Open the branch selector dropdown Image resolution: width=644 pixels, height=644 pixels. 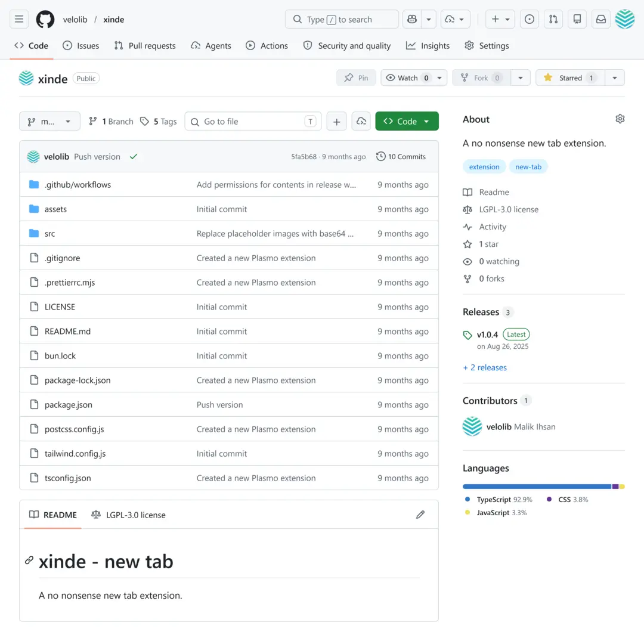coord(49,122)
